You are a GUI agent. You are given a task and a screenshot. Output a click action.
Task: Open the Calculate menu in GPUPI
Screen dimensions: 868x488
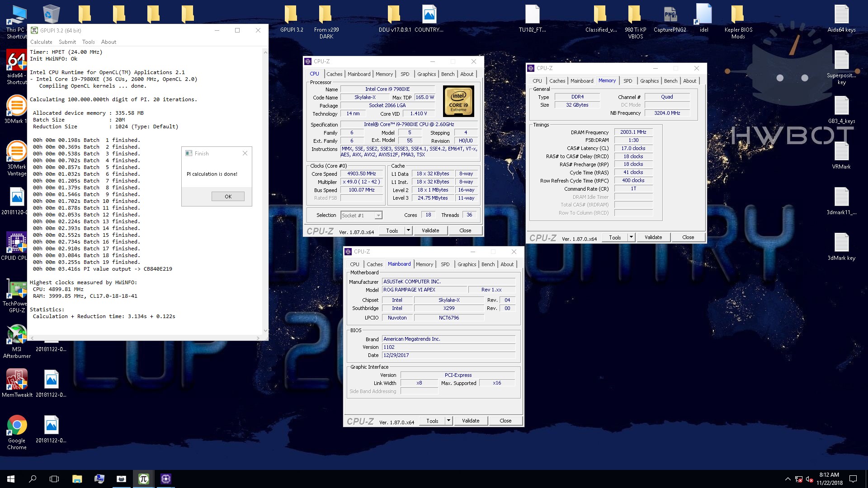click(x=41, y=42)
